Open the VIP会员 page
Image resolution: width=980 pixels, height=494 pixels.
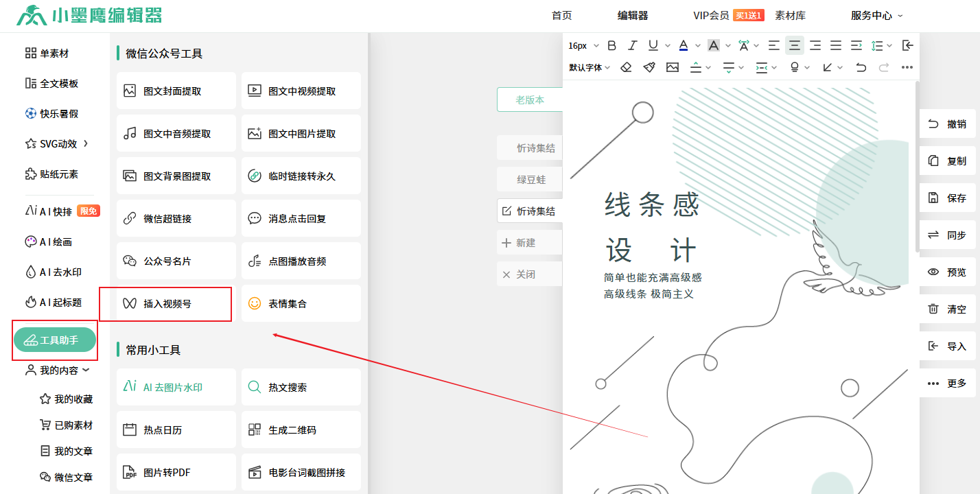(x=711, y=15)
